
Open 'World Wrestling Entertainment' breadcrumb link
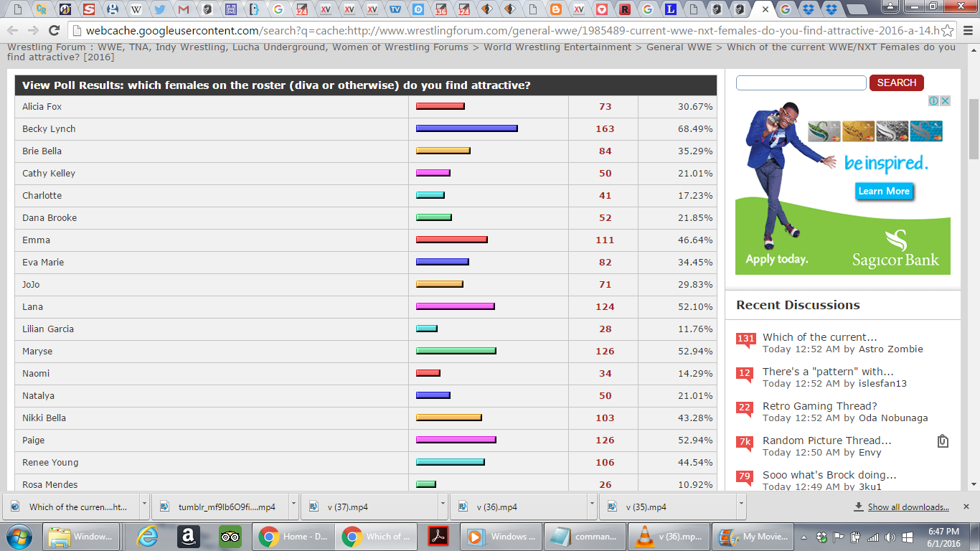tap(557, 47)
